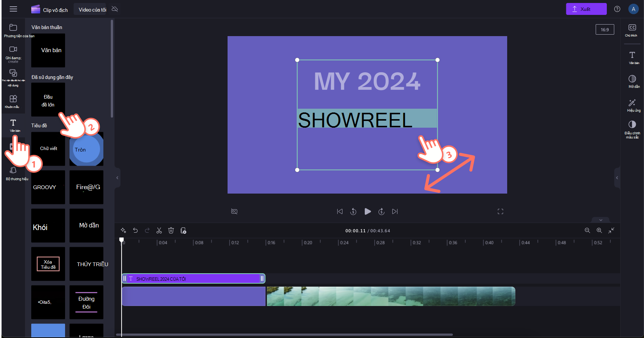The image size is (644, 338).
Task: Choose the Fire@/G title style
Action: pos(86,187)
